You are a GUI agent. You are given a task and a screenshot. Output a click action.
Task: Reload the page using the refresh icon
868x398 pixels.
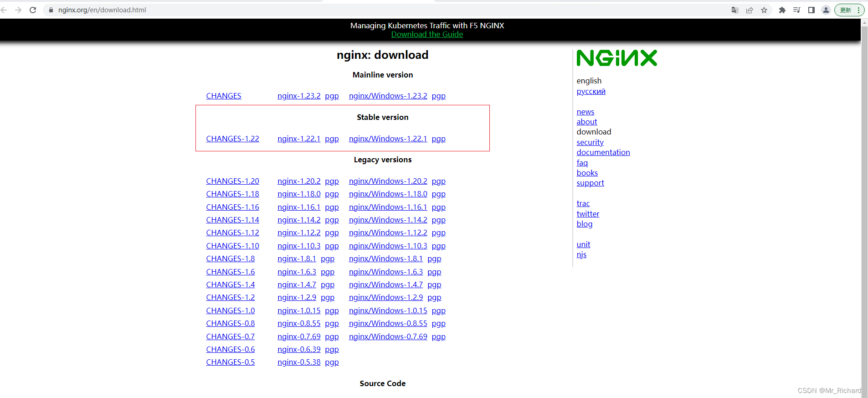coord(33,10)
